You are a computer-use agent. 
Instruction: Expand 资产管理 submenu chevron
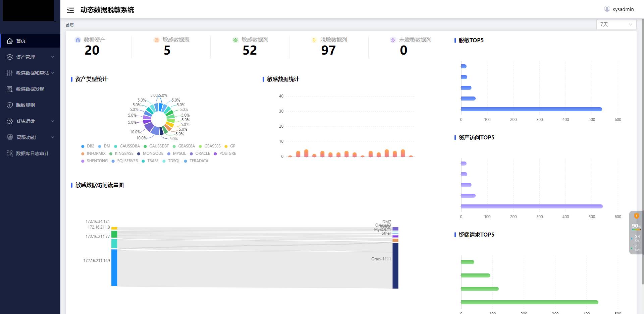pos(53,57)
